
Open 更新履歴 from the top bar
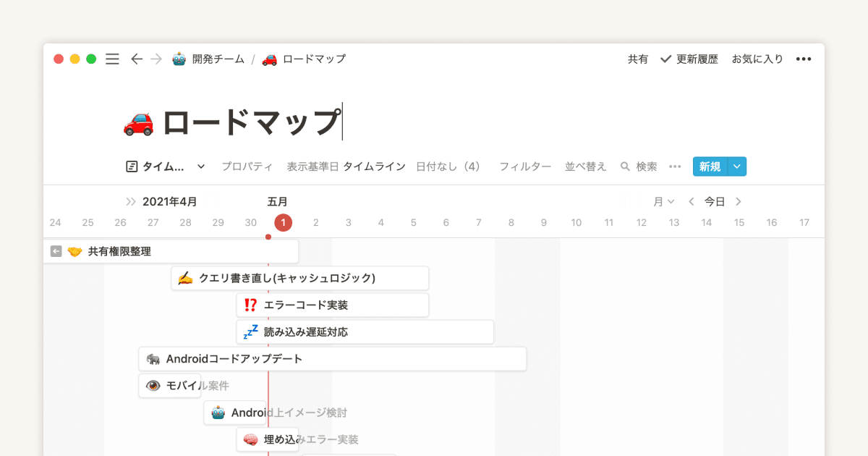(x=696, y=59)
